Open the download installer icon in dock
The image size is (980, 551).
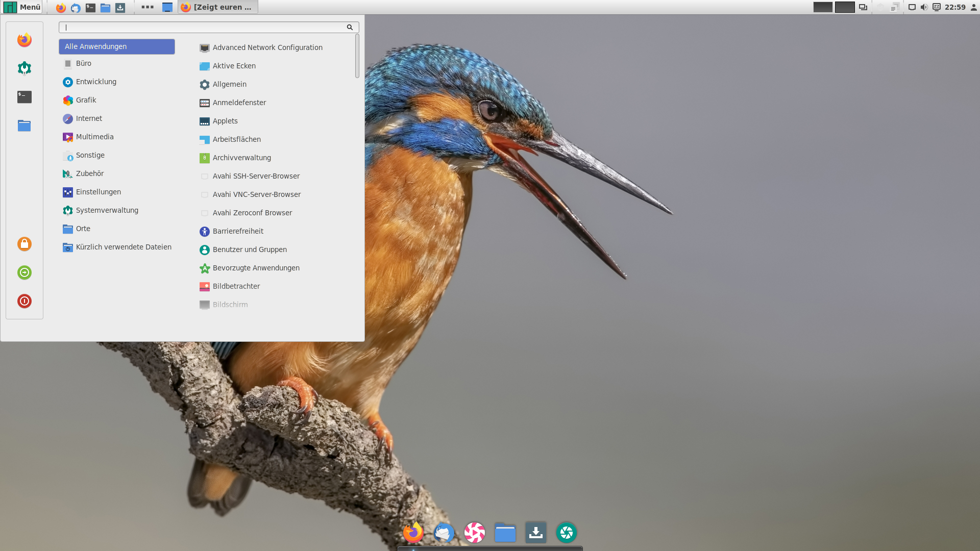point(535,533)
